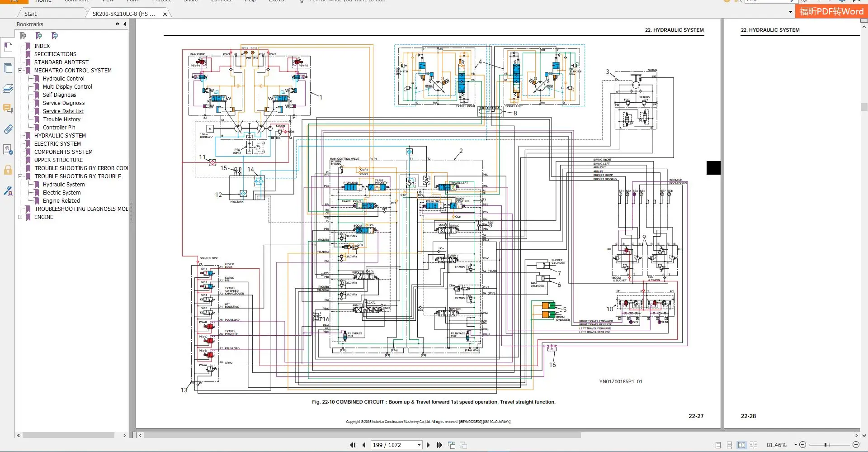This screenshot has height=452, width=868.
Task: Open the Service Data List bookmark
Action: click(63, 111)
